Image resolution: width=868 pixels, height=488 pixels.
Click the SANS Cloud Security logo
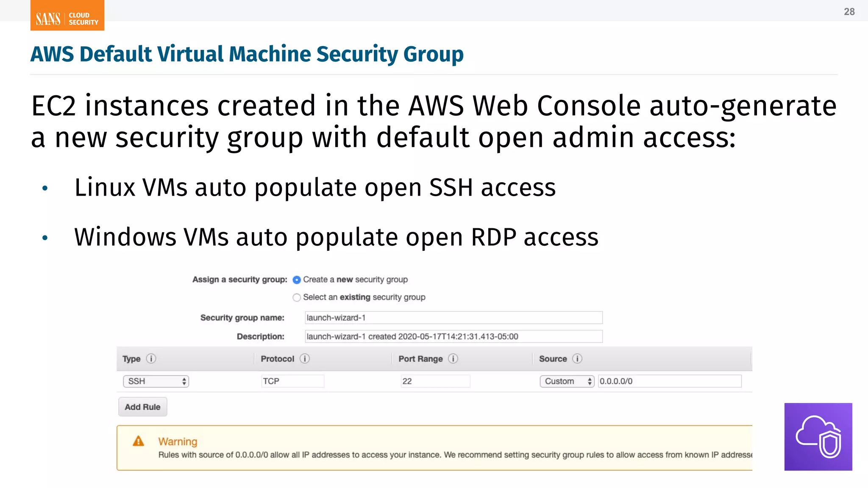tap(67, 16)
